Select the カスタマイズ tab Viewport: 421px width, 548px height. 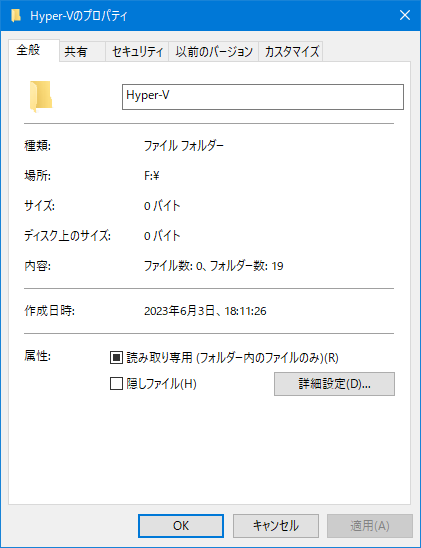(x=291, y=52)
